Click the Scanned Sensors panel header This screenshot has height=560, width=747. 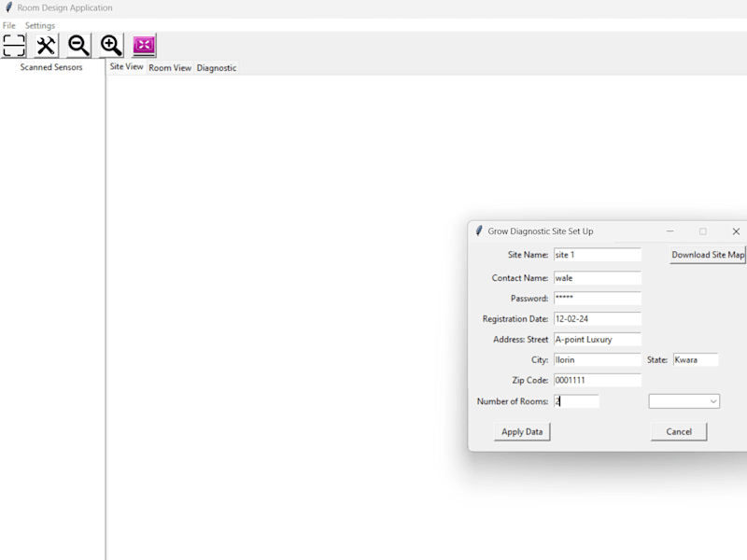pos(51,67)
